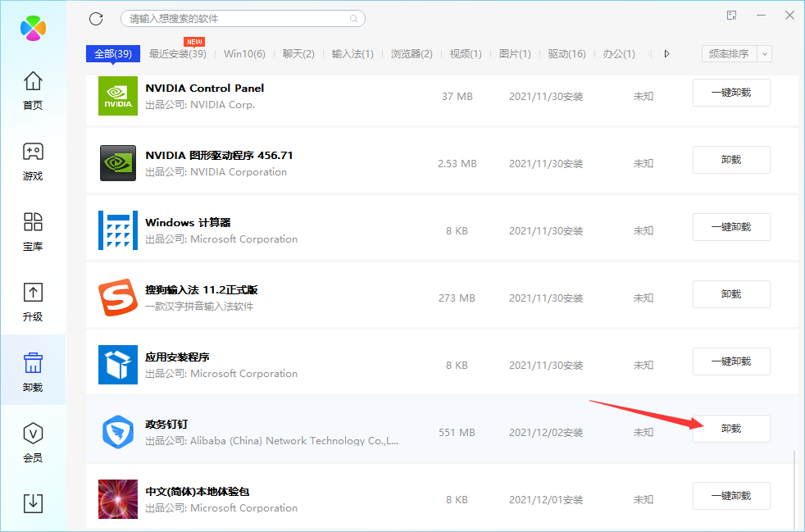
Task: Click the 政务钉钉 app icon
Action: (x=118, y=432)
